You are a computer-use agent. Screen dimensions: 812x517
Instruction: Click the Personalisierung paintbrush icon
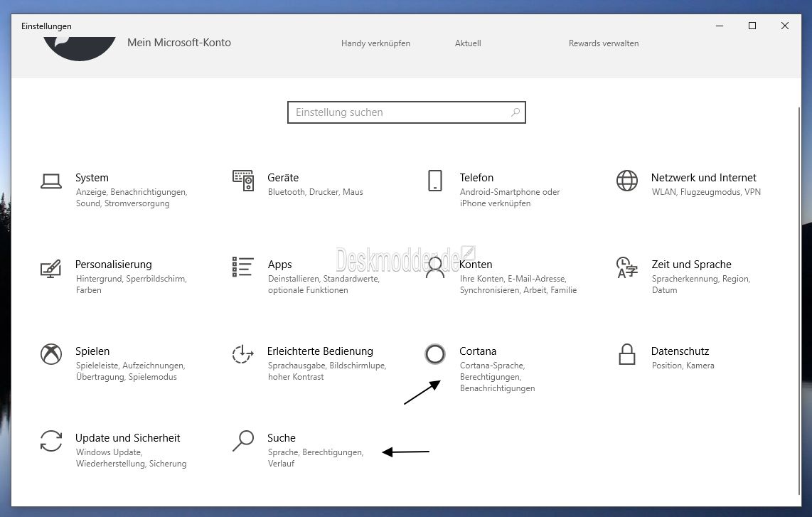pos(50,268)
